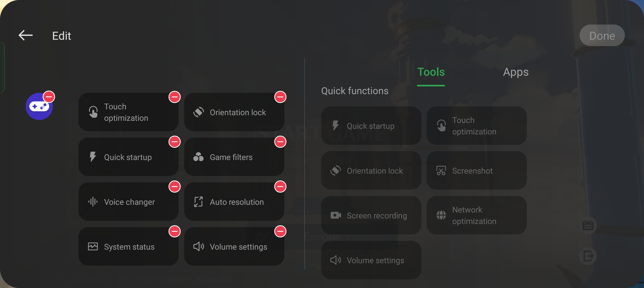This screenshot has width=644, height=288.
Task: Remove System status tile via minus badge
Action: [x=175, y=231]
